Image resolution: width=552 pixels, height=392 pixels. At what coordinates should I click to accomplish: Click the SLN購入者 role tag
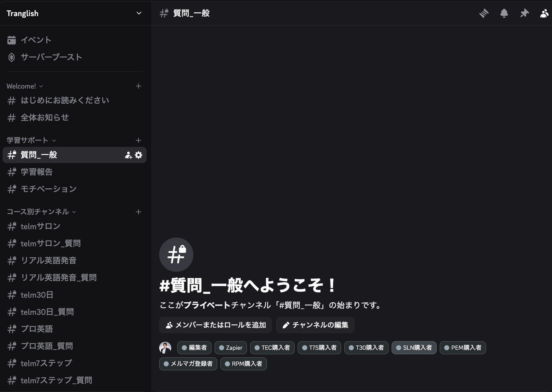pyautogui.click(x=414, y=348)
